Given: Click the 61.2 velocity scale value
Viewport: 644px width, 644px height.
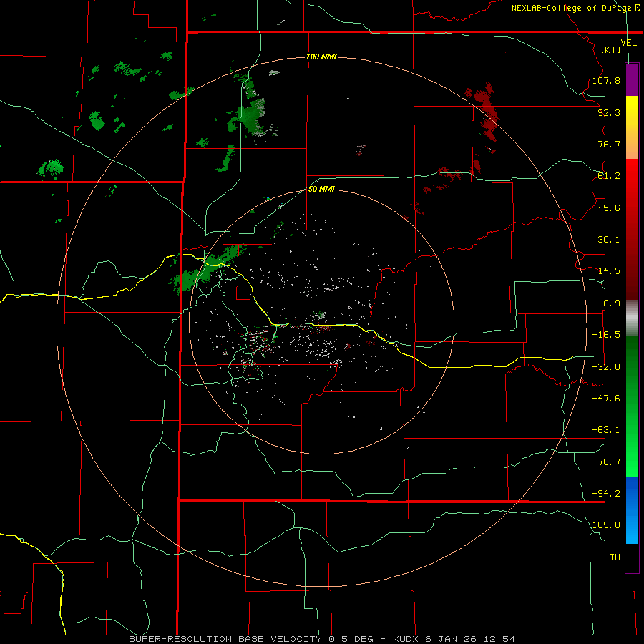Looking at the screenshot, I should click(609, 176).
